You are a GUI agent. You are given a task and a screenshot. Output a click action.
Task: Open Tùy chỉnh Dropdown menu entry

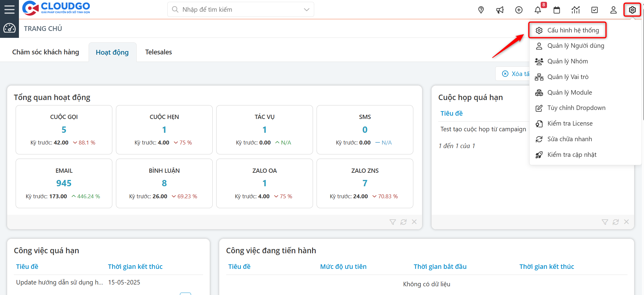tap(576, 108)
